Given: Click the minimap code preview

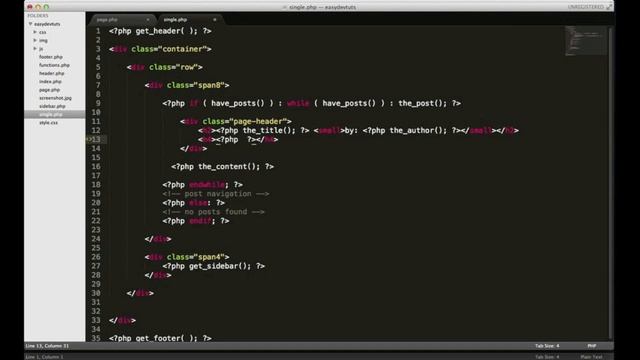Looking at the screenshot, I should coord(586,40).
